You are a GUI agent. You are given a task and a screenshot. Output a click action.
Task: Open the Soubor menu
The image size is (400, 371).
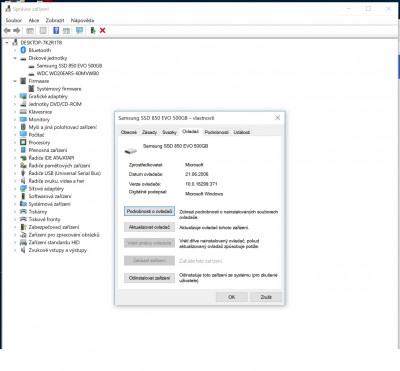pyautogui.click(x=14, y=20)
